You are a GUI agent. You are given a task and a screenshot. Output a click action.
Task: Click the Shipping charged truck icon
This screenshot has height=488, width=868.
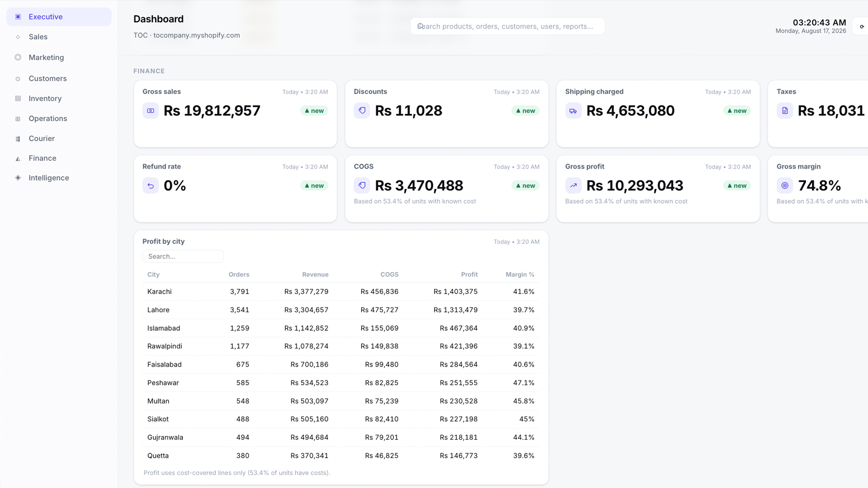(573, 111)
